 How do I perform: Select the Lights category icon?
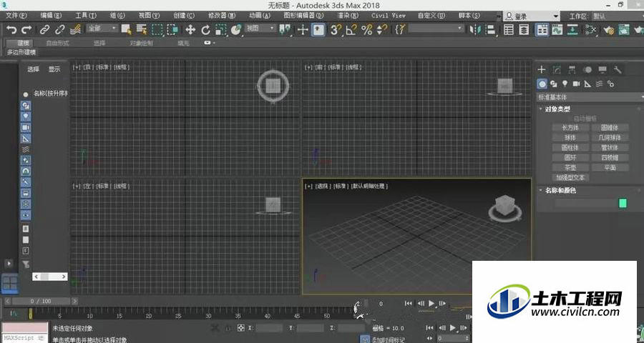coord(565,84)
